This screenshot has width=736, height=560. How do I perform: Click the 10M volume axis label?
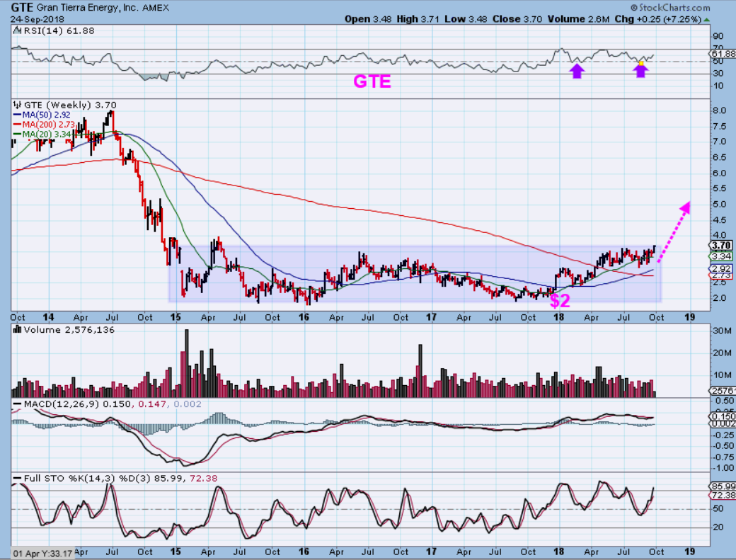coord(723,375)
